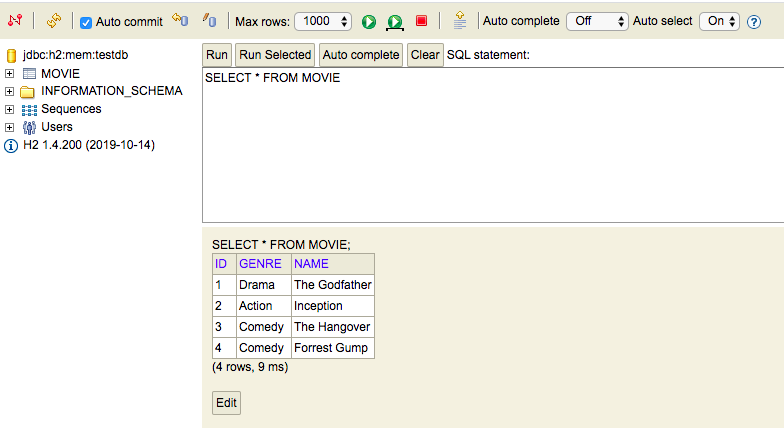
Task: Click the Rollback icon
Action: coord(179,21)
